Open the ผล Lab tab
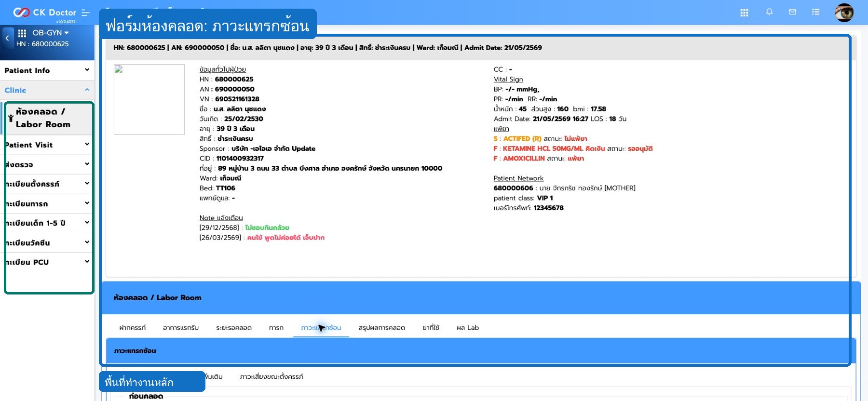The height and width of the screenshot is (401, 868). click(467, 328)
